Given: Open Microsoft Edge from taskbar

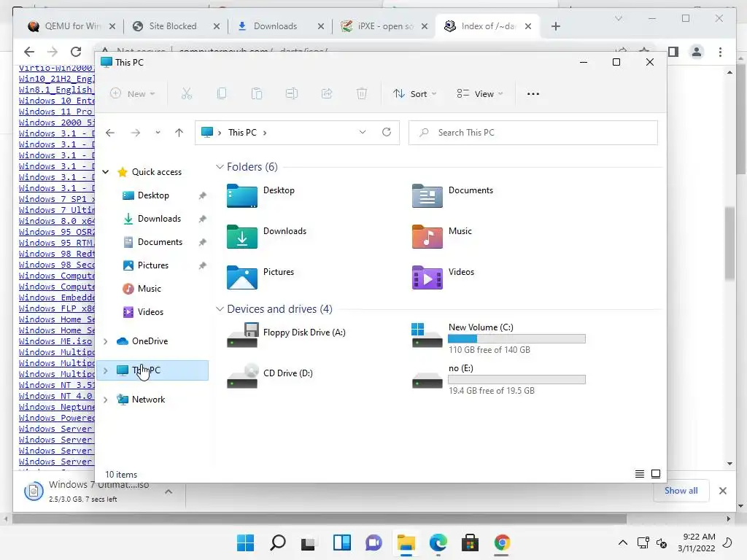Looking at the screenshot, I should (438, 542).
